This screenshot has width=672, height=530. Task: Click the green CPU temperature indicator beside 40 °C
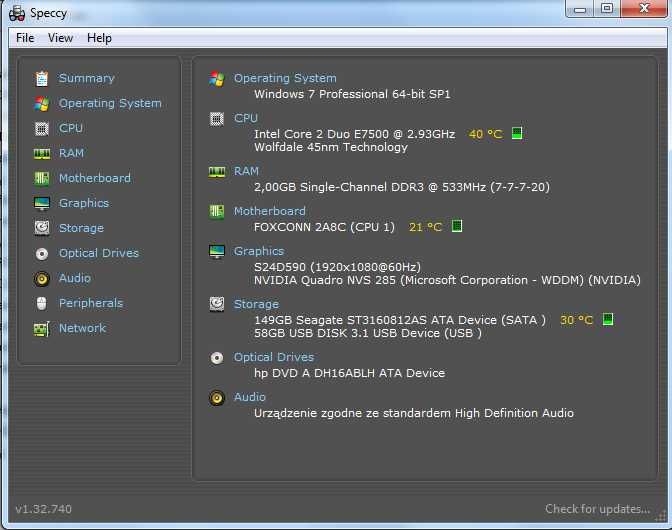coord(517,133)
